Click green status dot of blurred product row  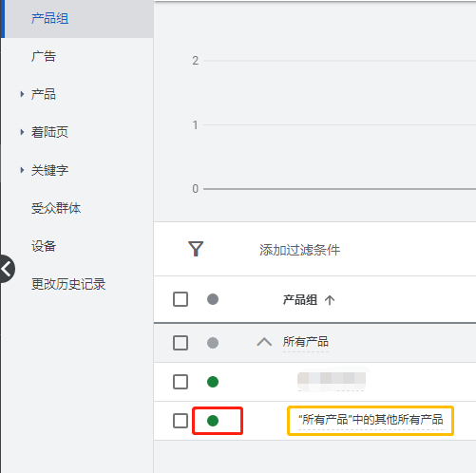click(213, 382)
